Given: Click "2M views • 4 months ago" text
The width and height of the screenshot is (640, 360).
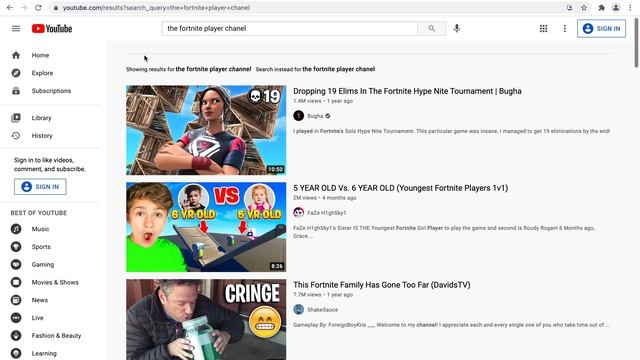Looking at the screenshot, I should pos(324,198).
